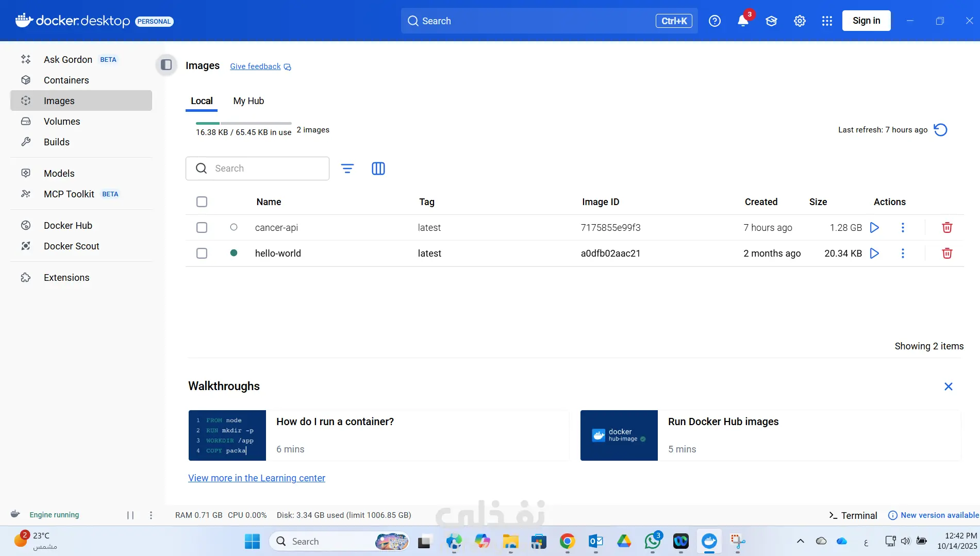Delete the cancer-api image
Screen dimensions: 980x556
coord(947,228)
